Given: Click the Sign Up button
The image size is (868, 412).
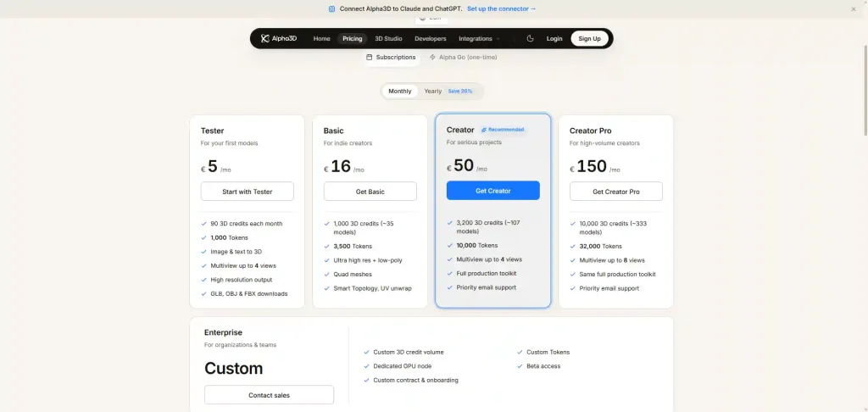Looking at the screenshot, I should point(590,39).
